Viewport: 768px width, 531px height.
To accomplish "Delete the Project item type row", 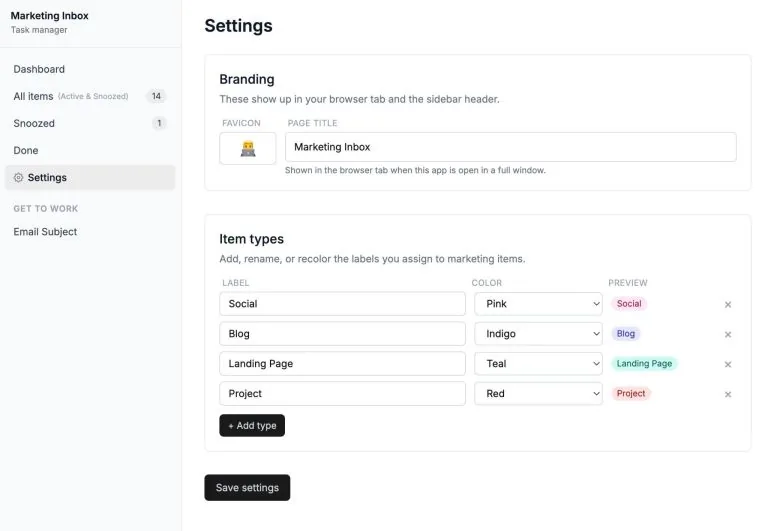I will point(728,394).
